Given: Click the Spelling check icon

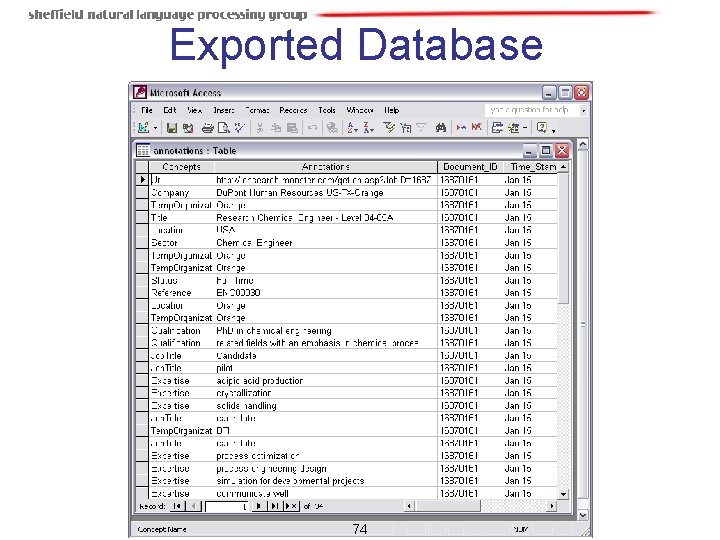Looking at the screenshot, I should click(x=240, y=128).
